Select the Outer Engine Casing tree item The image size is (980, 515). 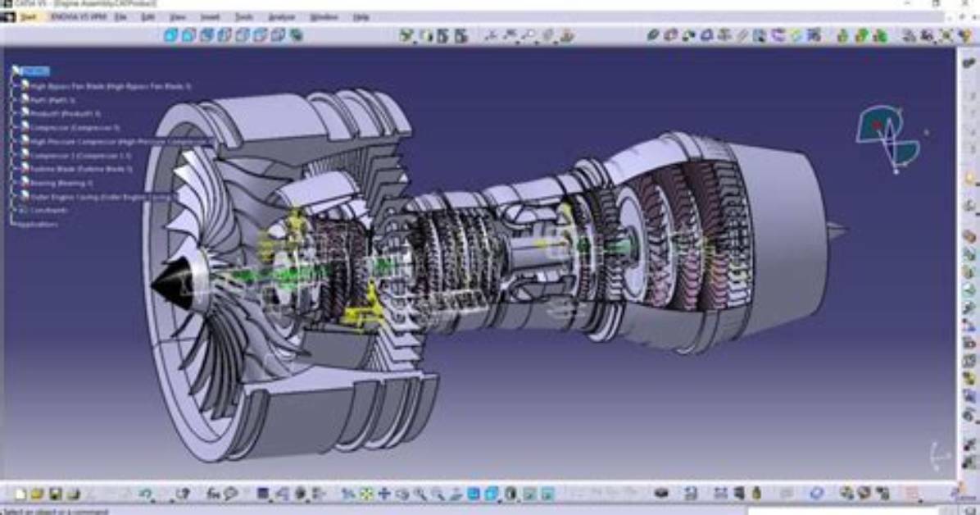point(101,197)
